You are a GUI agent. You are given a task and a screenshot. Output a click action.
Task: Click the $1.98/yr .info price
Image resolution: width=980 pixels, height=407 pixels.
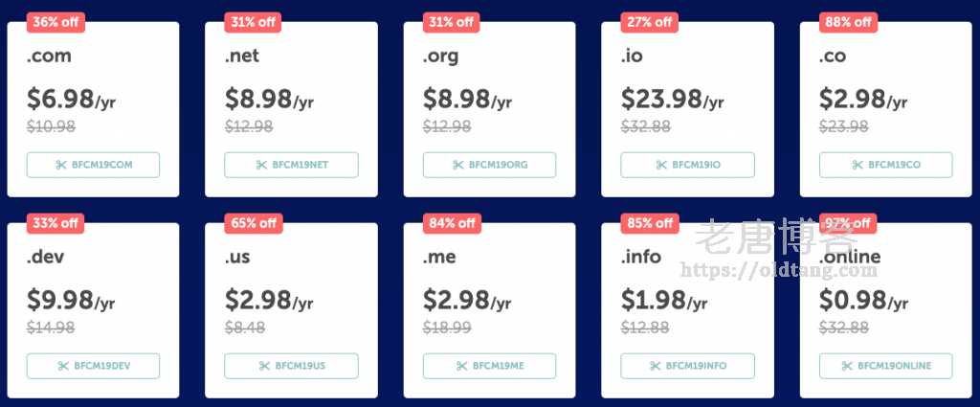click(664, 301)
